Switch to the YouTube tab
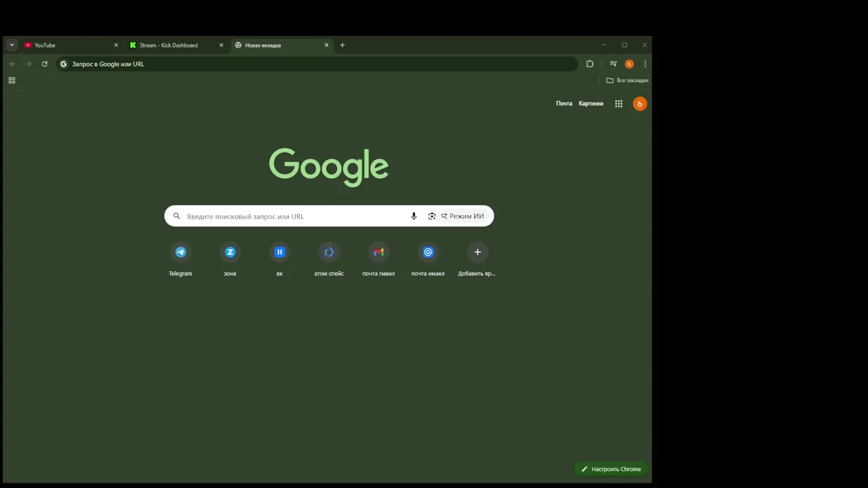The image size is (868, 488). (71, 45)
